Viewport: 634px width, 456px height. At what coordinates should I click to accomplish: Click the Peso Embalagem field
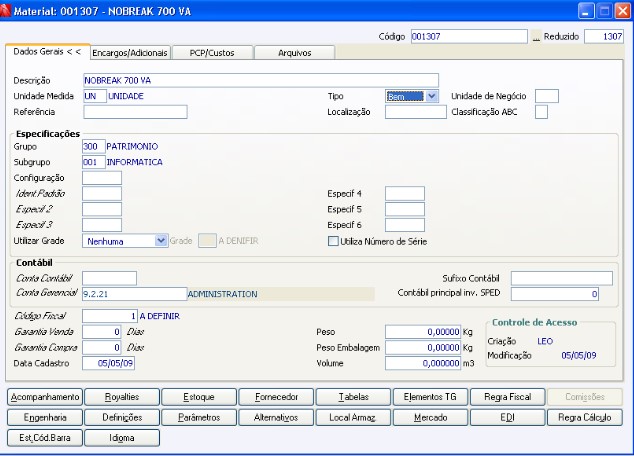[423, 348]
